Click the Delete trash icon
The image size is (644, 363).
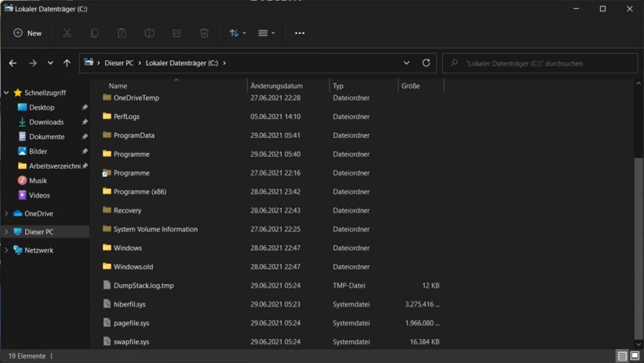pos(204,33)
